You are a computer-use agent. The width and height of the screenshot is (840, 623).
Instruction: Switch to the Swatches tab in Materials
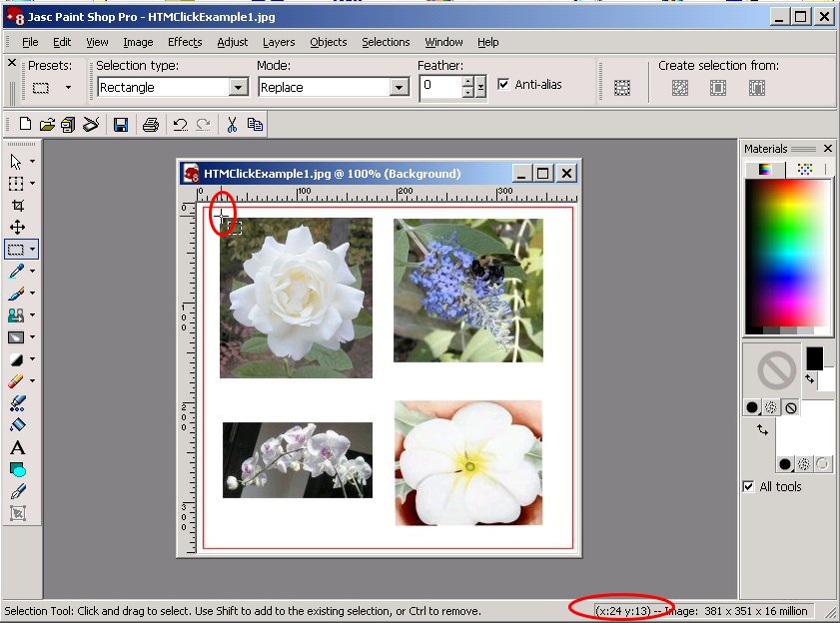pyautogui.click(x=805, y=170)
